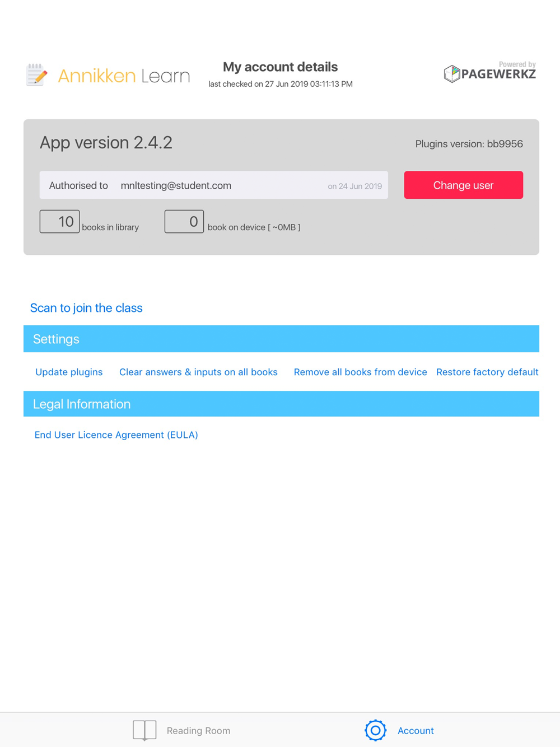Choose Remove all books from device

click(360, 372)
